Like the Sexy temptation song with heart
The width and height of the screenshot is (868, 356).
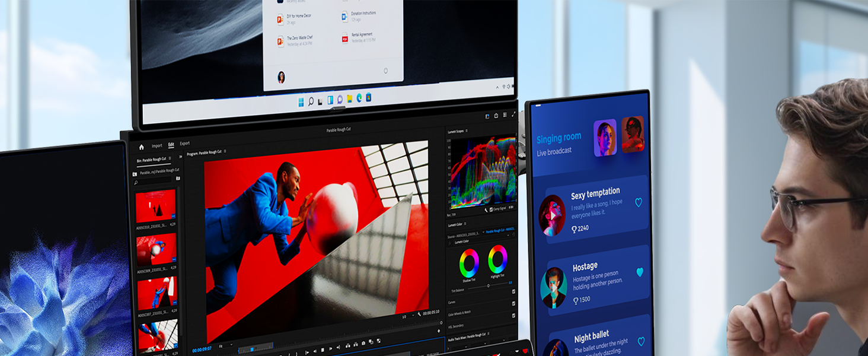(x=639, y=202)
